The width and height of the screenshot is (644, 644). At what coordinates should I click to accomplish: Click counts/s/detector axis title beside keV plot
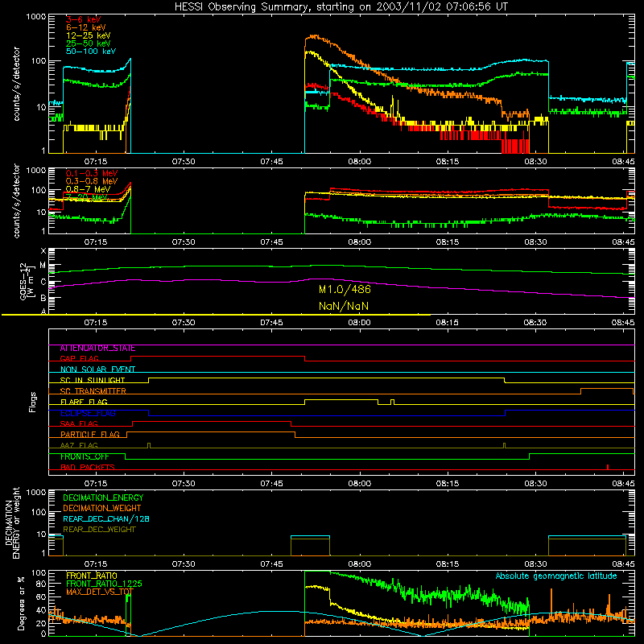(x=16, y=84)
